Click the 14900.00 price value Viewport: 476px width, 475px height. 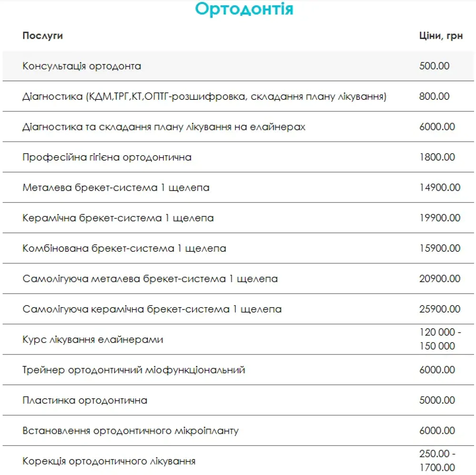pyautogui.click(x=440, y=187)
